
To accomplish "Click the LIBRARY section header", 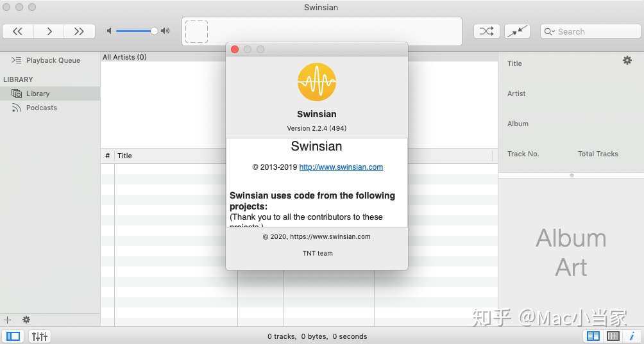I will (18, 79).
